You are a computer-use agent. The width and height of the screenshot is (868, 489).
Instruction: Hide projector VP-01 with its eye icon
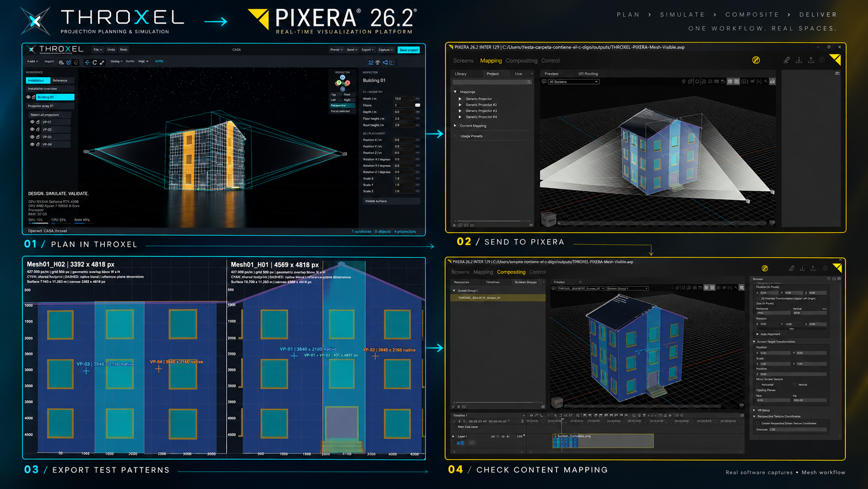(x=32, y=122)
